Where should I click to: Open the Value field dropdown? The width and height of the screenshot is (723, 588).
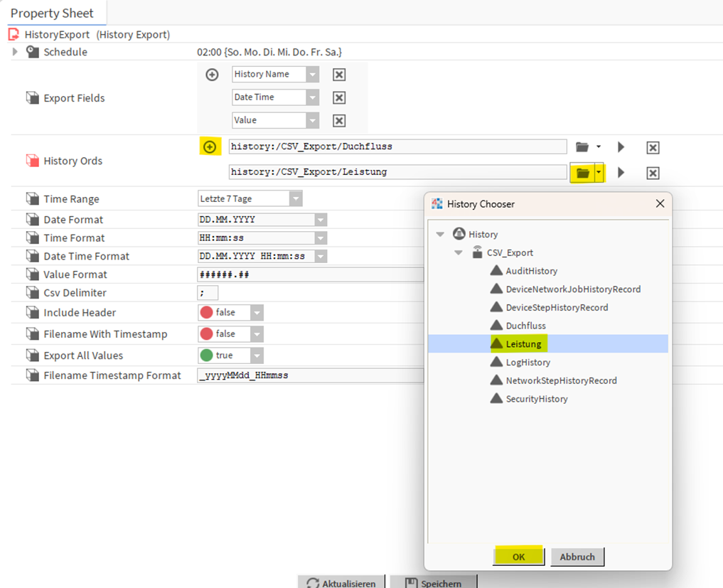(x=313, y=121)
